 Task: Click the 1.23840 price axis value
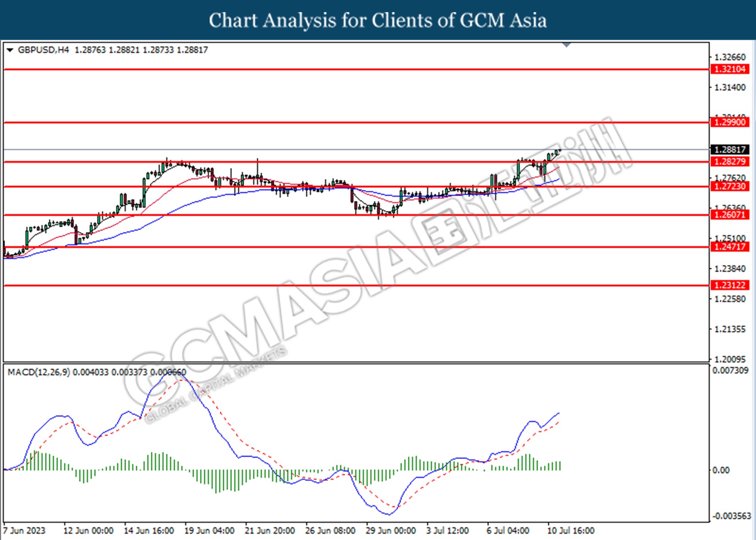[x=730, y=269]
